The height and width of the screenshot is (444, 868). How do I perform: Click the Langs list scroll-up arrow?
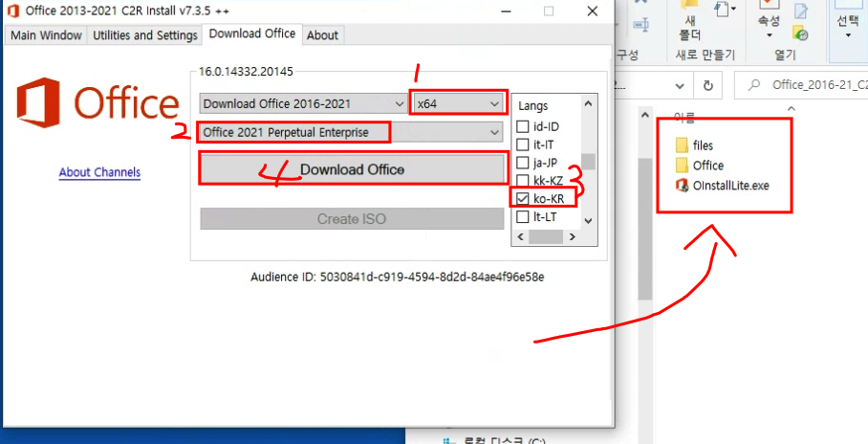point(589,104)
